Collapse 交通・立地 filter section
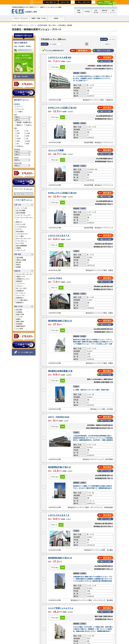The image size is (129, 644). click(24, 205)
